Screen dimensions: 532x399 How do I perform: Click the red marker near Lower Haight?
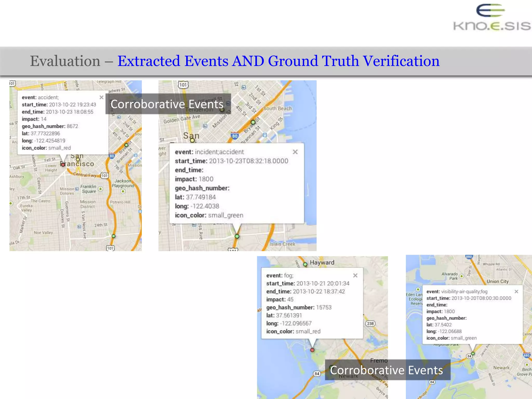click(x=63, y=164)
